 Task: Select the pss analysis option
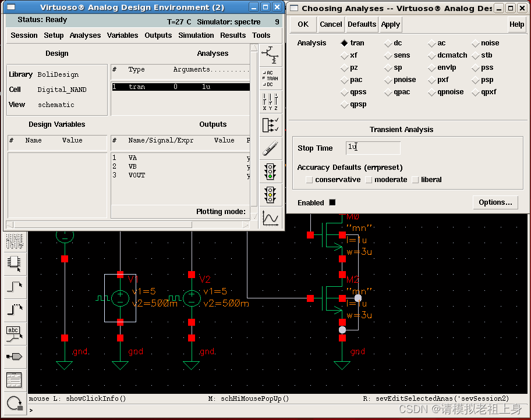476,67
